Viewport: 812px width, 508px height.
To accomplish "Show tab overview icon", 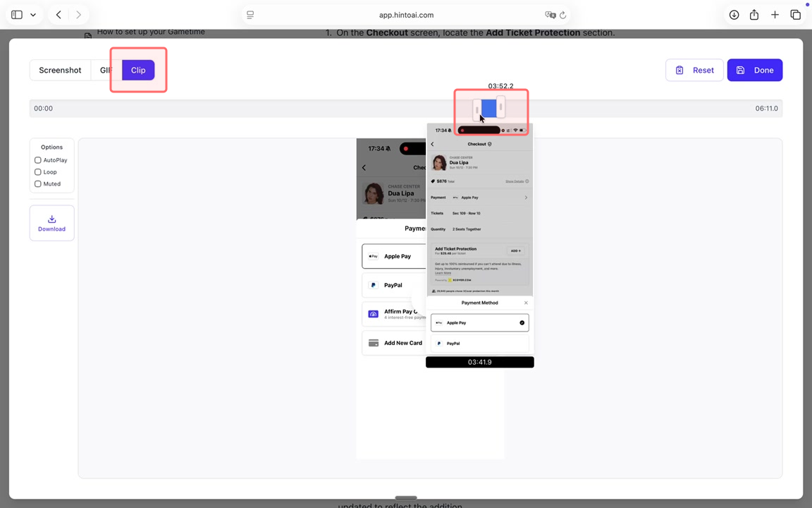I will tap(795, 15).
